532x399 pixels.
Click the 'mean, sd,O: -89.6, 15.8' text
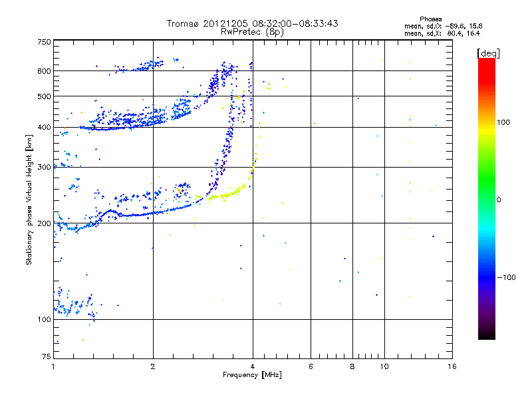click(443, 26)
